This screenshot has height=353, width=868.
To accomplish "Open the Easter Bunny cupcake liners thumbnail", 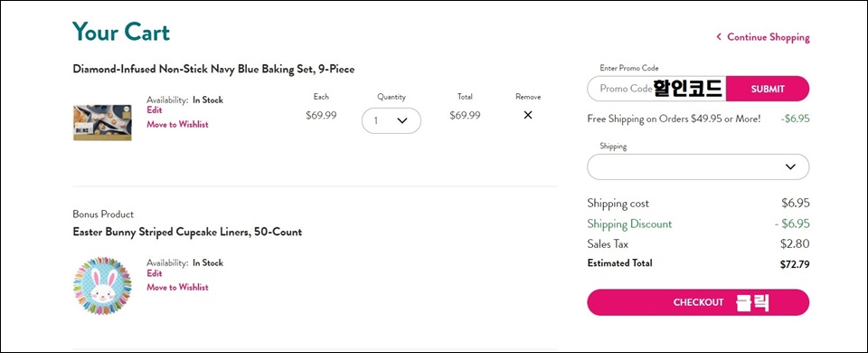I will 102,285.
